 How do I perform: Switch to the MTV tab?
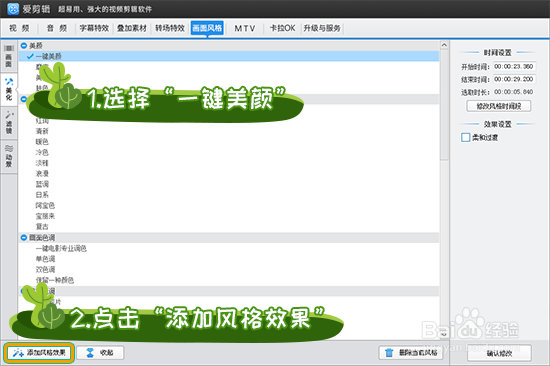point(245,28)
